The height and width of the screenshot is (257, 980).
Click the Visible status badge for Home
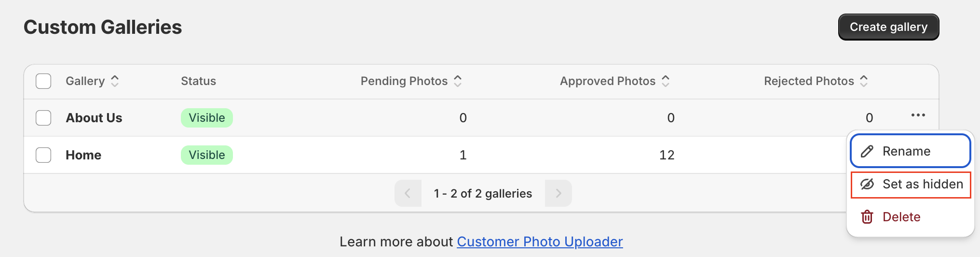tap(207, 155)
